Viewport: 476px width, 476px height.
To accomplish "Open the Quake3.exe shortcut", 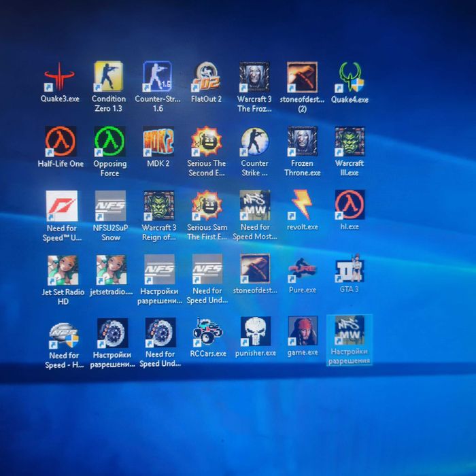I will (60, 77).
